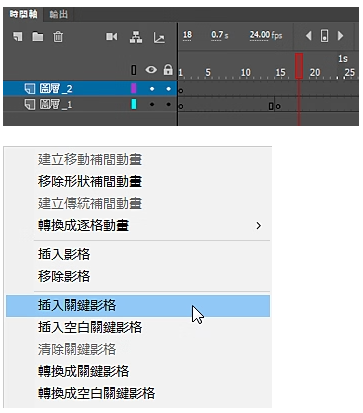Click the 圖層_1 layer type icon
This screenshot has width=363, height=413.
pyautogui.click(x=30, y=105)
